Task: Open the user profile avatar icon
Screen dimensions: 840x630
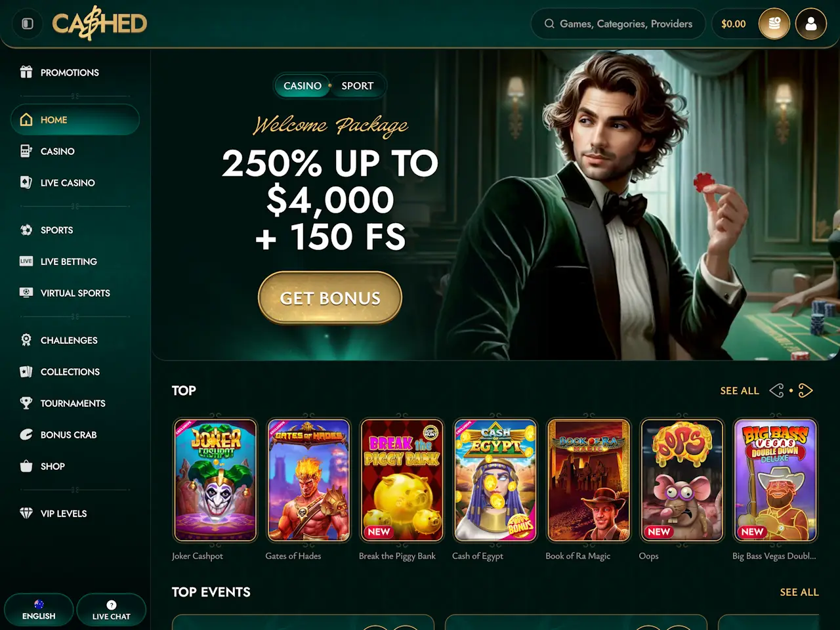Action: pos(811,24)
